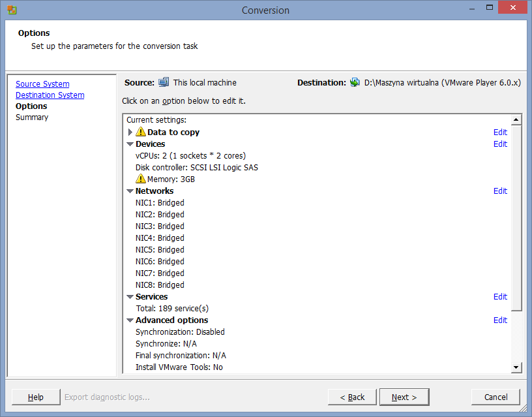
Task: Collapse the Services section arrow
Action: [130, 297]
